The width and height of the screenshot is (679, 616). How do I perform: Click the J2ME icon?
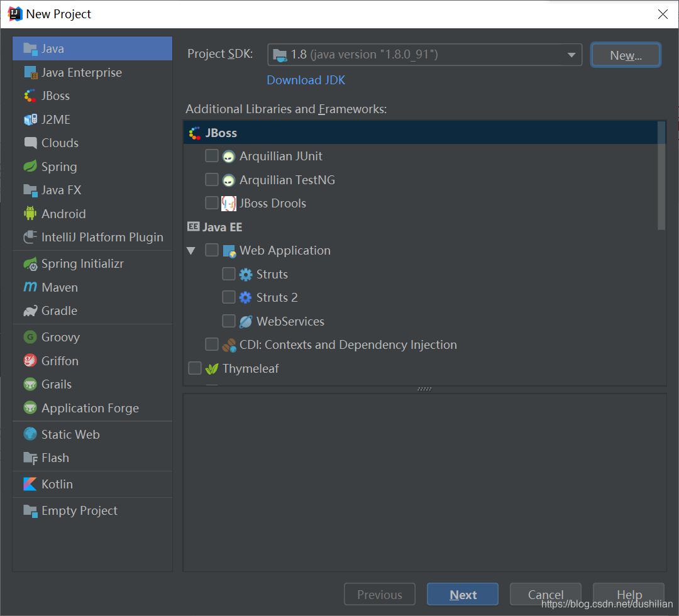coord(30,119)
